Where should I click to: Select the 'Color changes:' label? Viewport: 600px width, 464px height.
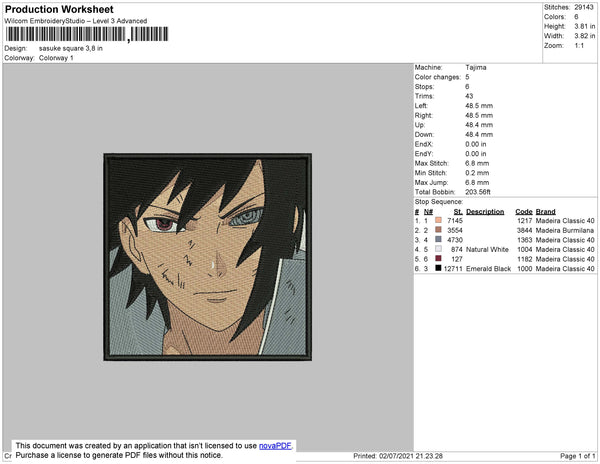[438, 77]
